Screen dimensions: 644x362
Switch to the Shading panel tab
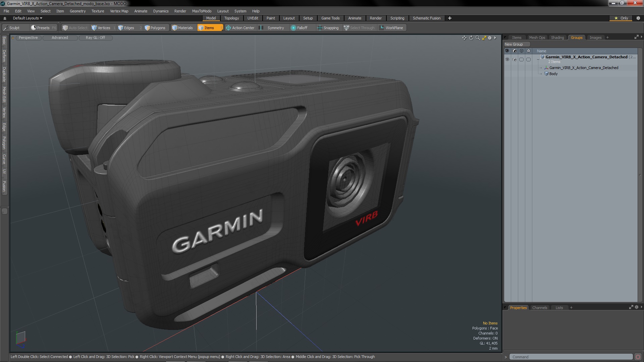click(x=557, y=38)
